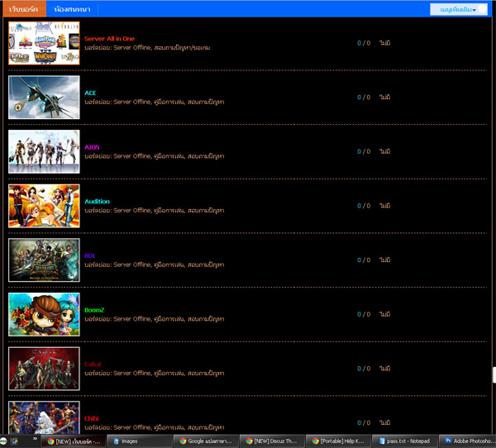Switch to Google แปลภาษา Chrome taskbar window
This screenshot has width=496, height=448.
click(x=206, y=441)
